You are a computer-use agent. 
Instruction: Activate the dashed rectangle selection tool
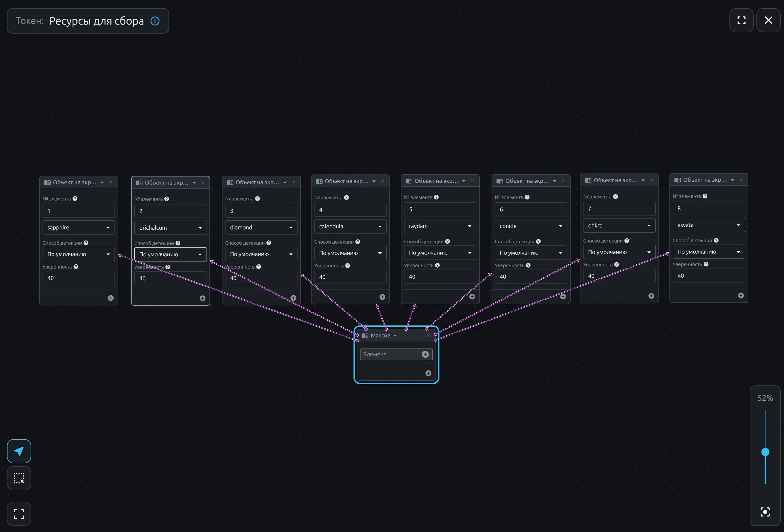(19, 478)
